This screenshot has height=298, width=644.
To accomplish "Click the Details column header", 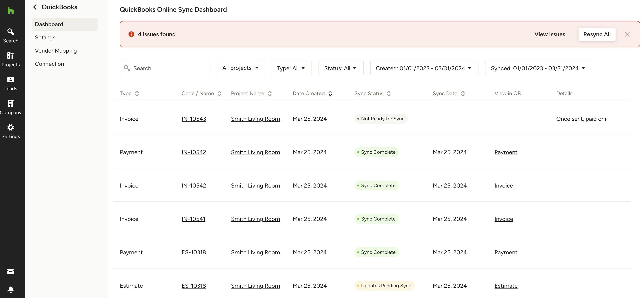I will coord(564,94).
